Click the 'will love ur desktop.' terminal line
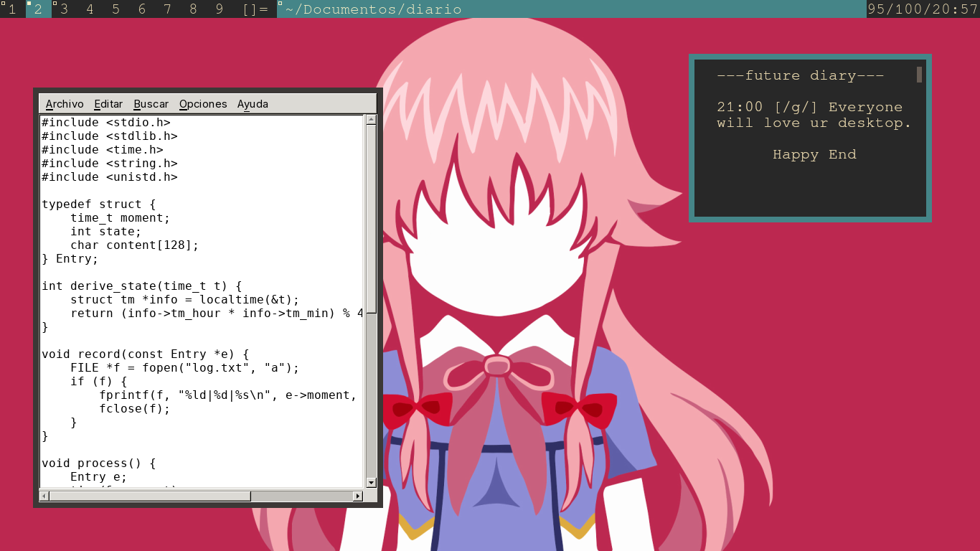 [814, 123]
